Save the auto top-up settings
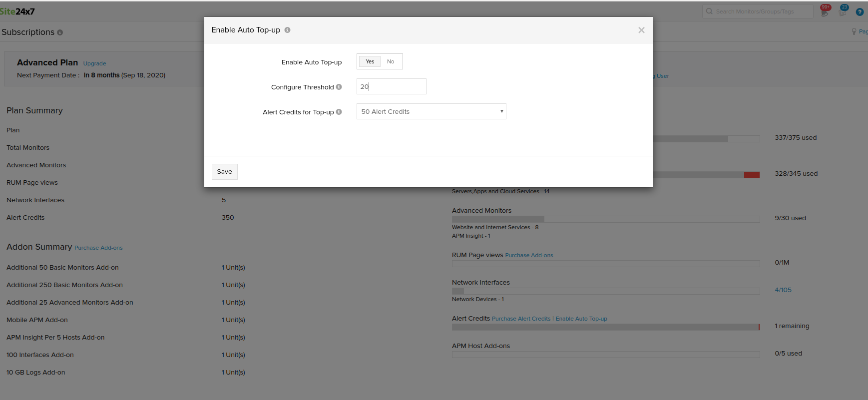Viewport: 868px width, 400px height. coord(224,171)
